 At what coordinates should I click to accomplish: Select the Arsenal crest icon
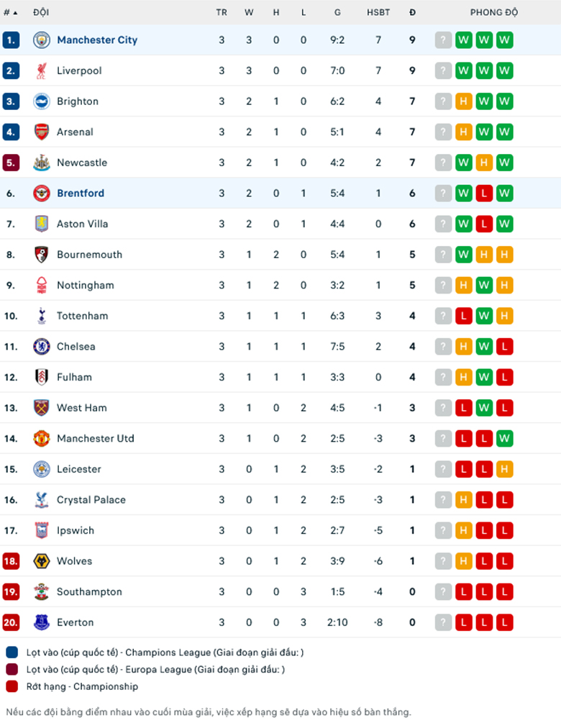tap(42, 132)
